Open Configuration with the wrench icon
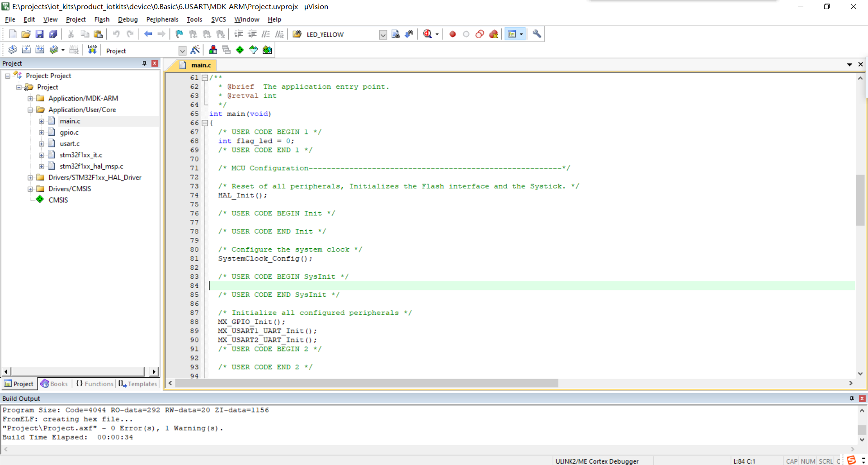Screen dimensions: 868x465 tap(537, 34)
